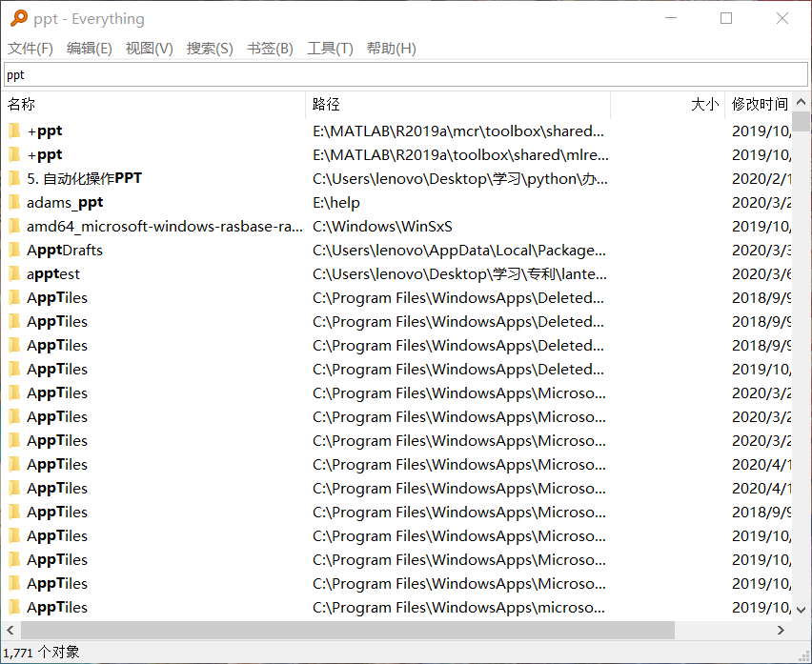Click the window resize grip in status bar

[x=803, y=655]
